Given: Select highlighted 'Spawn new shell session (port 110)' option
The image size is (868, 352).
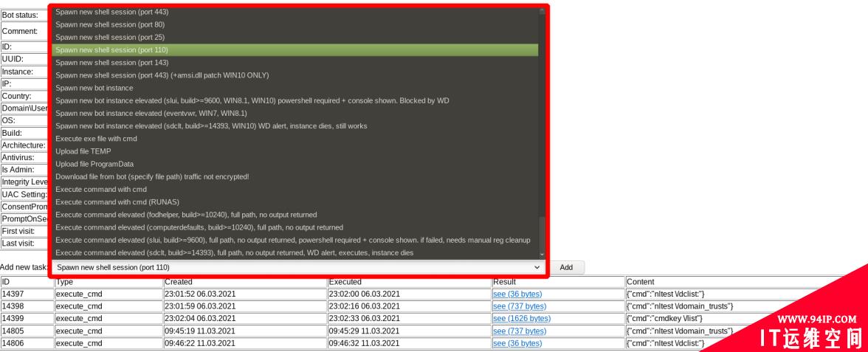Looking at the screenshot, I should [x=295, y=50].
